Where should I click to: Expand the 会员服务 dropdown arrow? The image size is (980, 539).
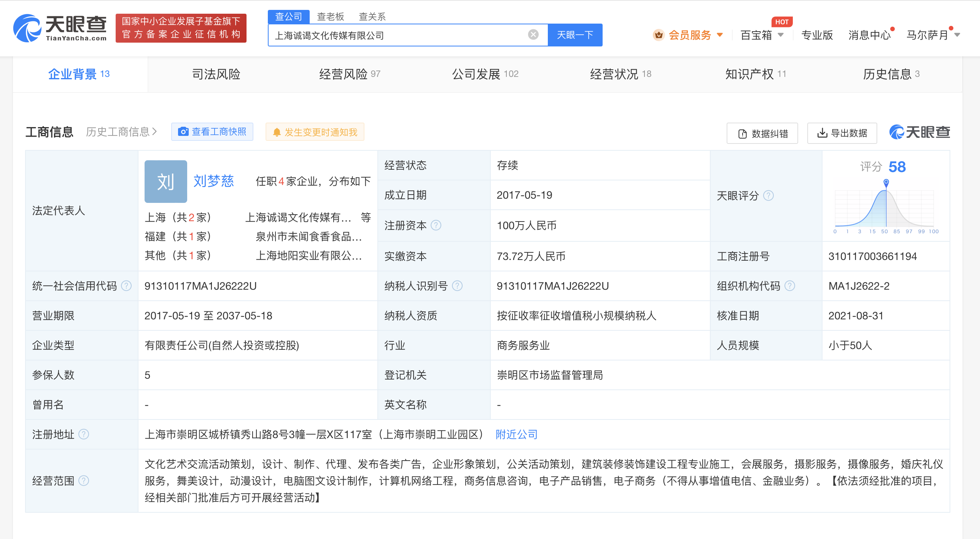720,35
